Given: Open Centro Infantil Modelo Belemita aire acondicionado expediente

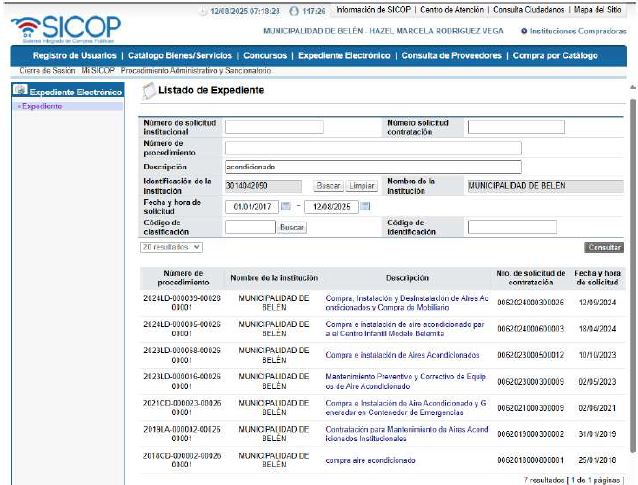Looking at the screenshot, I should coord(405,329).
